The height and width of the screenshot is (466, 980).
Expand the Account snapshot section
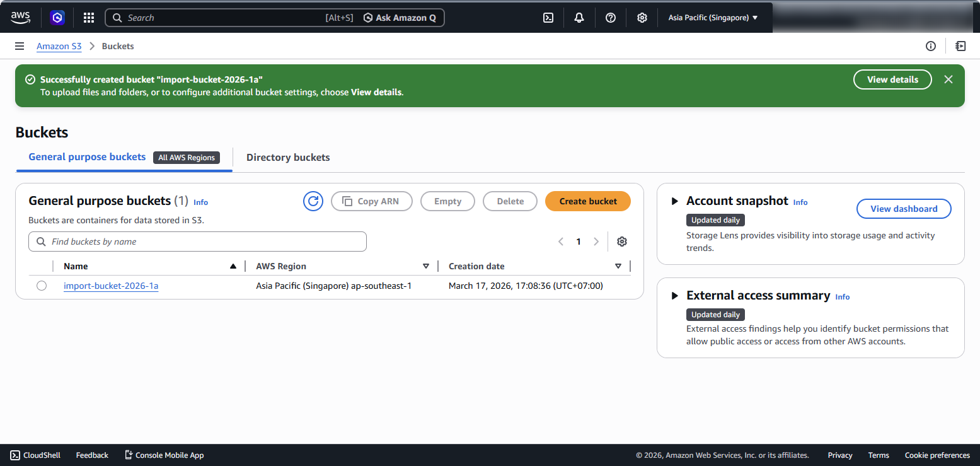point(675,201)
